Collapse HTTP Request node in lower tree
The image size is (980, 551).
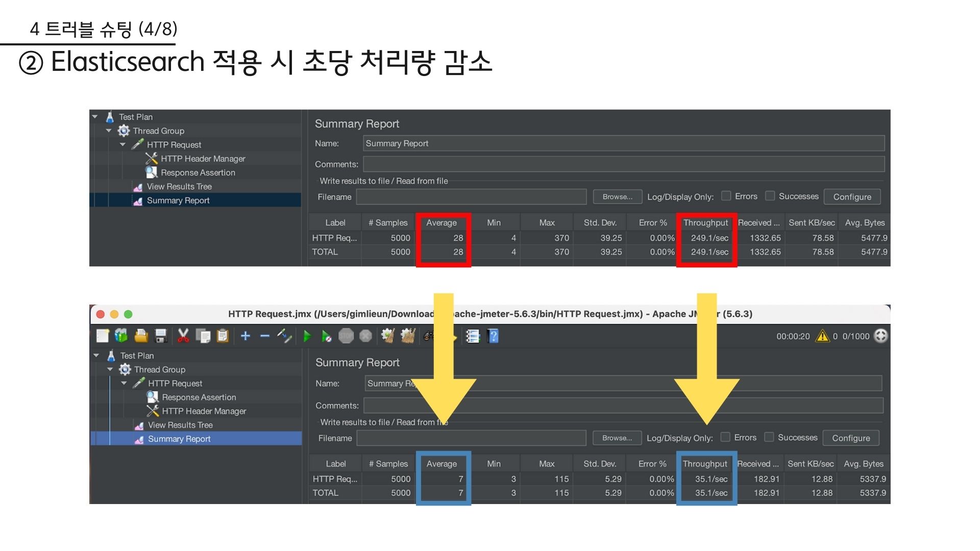124,383
